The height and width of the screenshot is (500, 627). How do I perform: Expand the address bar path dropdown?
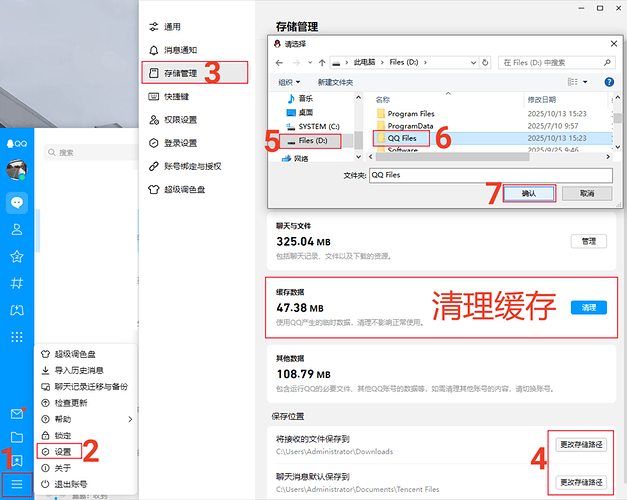coord(473,63)
